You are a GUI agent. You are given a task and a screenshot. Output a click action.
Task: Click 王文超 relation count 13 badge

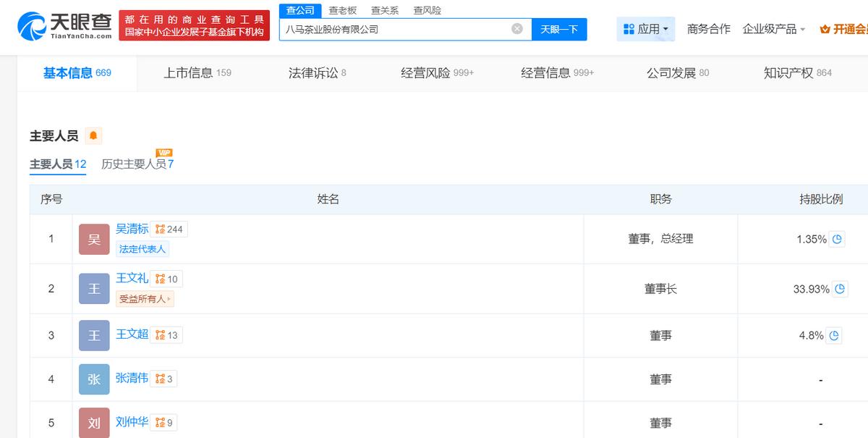[167, 335]
